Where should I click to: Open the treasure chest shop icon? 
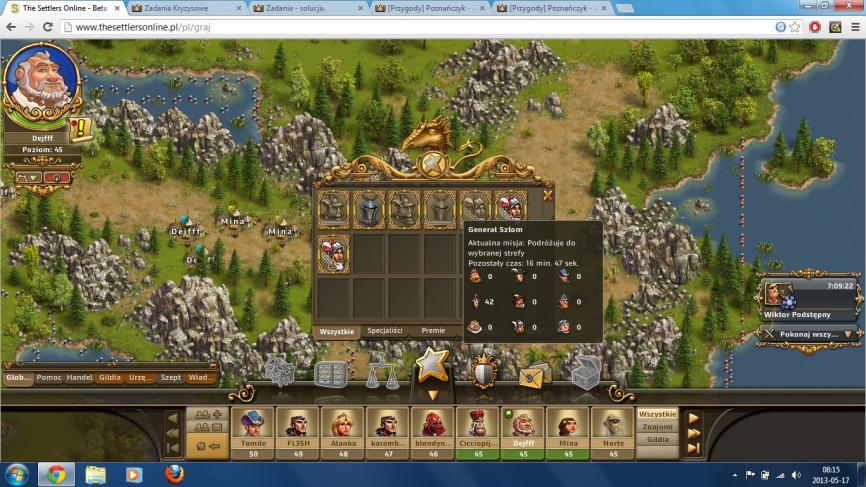(586, 372)
